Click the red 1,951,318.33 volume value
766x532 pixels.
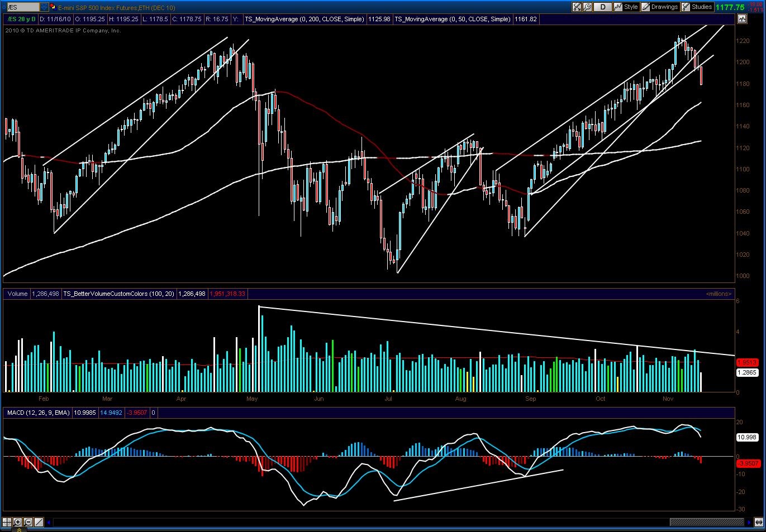coord(227,294)
